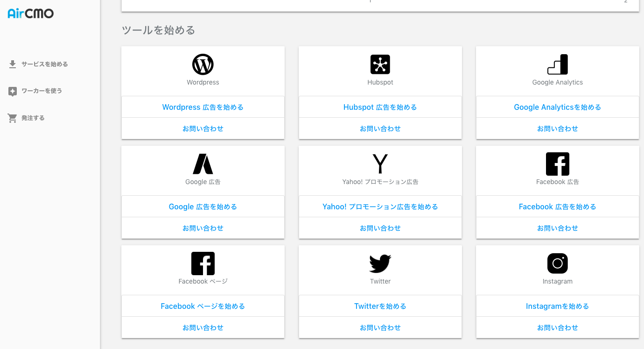The image size is (644, 349).
Task: Click the Facebook 広告 logo icon
Action: pyautogui.click(x=558, y=164)
